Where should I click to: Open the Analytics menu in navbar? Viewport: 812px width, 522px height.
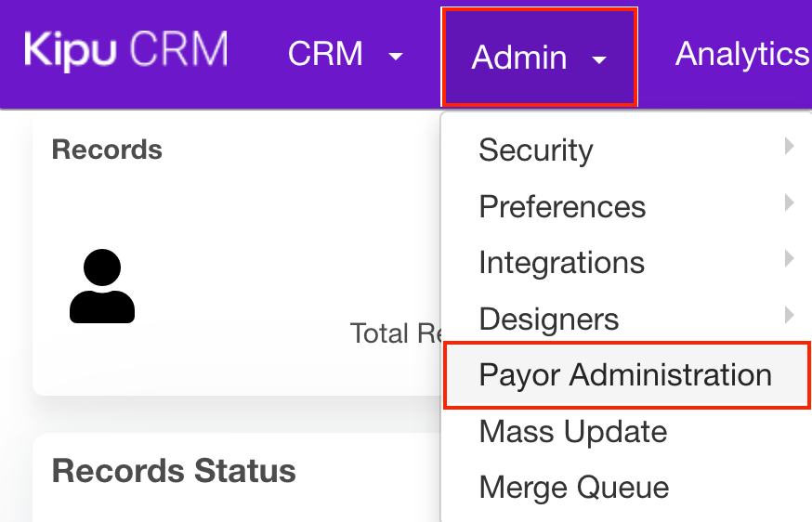(x=741, y=55)
